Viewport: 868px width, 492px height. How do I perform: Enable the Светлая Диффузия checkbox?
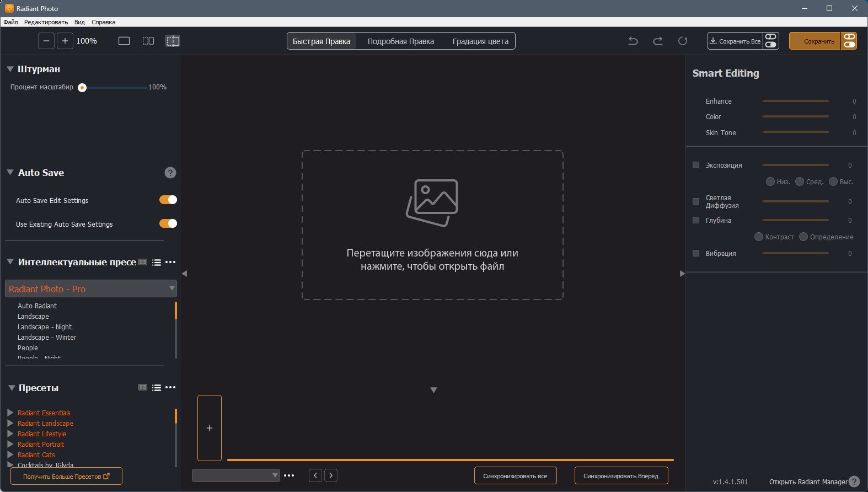(x=696, y=201)
